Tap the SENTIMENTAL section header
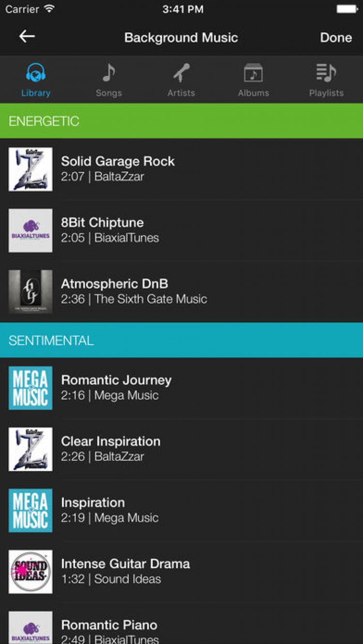 [x=181, y=340]
